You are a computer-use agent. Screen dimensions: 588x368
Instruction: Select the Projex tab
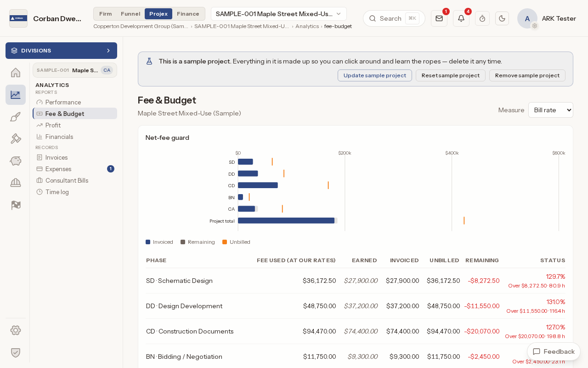click(x=158, y=14)
